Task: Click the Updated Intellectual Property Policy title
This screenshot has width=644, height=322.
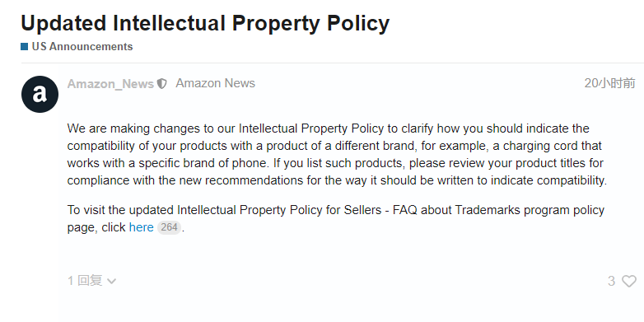Action: click(x=205, y=23)
